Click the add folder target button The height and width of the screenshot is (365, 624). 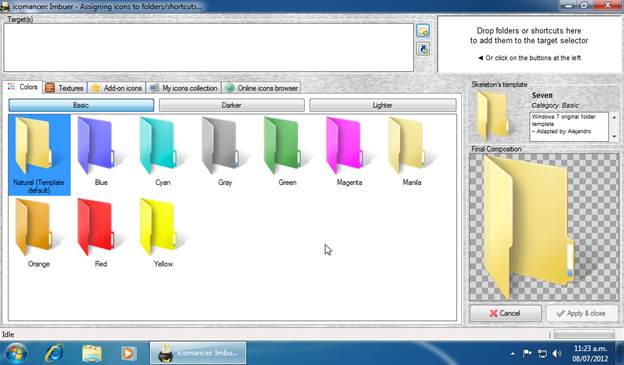(x=423, y=31)
